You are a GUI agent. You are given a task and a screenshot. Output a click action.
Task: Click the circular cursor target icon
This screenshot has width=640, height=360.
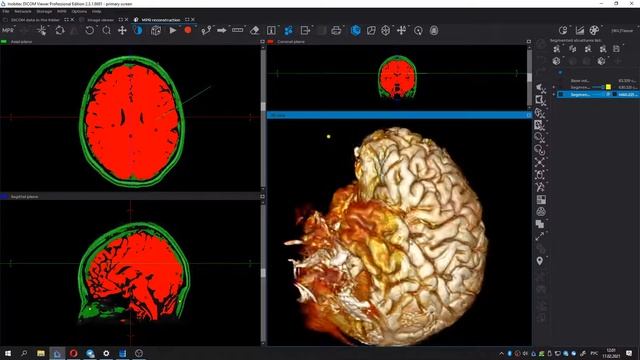click(x=418, y=30)
